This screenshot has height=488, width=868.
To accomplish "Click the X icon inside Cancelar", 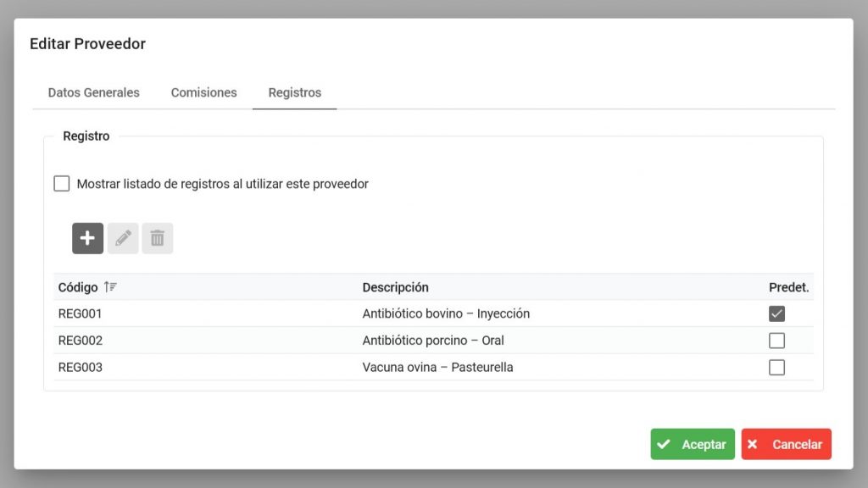I will point(753,443).
